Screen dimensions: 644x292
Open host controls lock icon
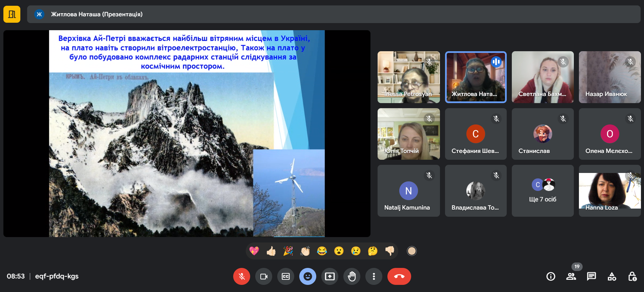(632, 276)
